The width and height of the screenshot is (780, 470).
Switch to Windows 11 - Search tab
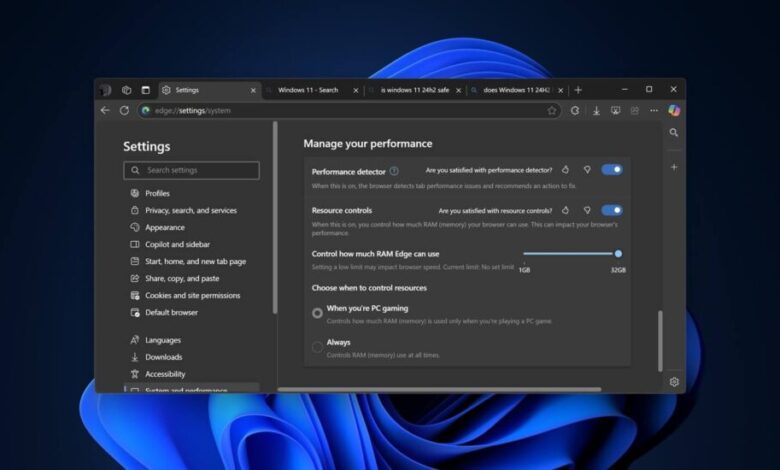click(x=308, y=90)
